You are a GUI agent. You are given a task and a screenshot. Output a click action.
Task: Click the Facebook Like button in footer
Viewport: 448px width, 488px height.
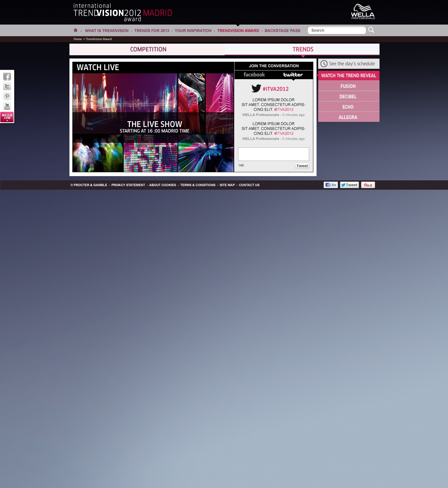pos(331,185)
